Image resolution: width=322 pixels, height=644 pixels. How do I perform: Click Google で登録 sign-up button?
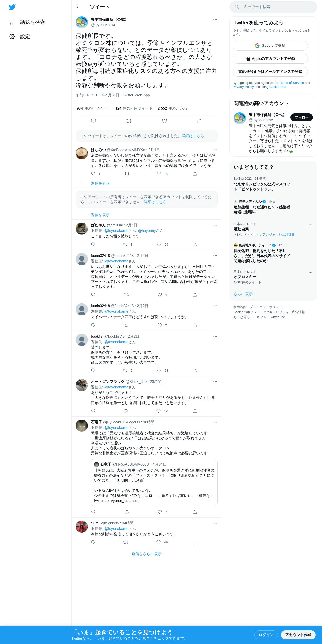(270, 46)
